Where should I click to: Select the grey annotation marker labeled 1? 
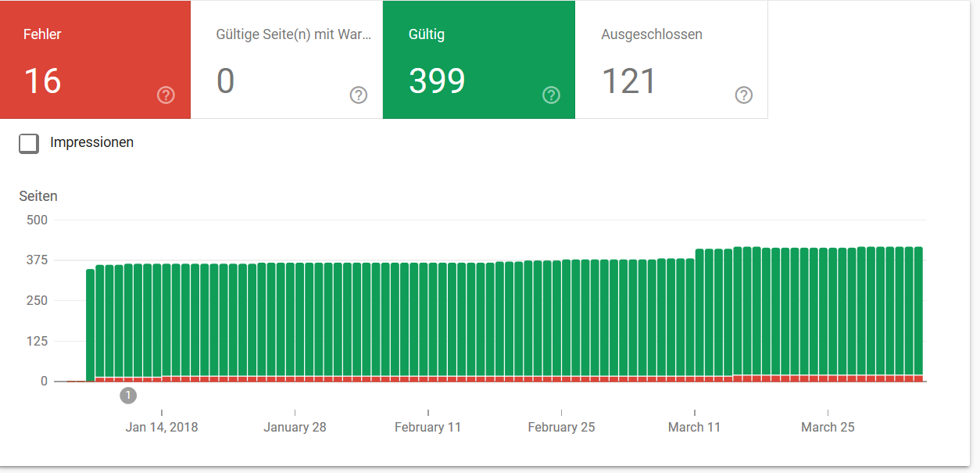tap(127, 396)
